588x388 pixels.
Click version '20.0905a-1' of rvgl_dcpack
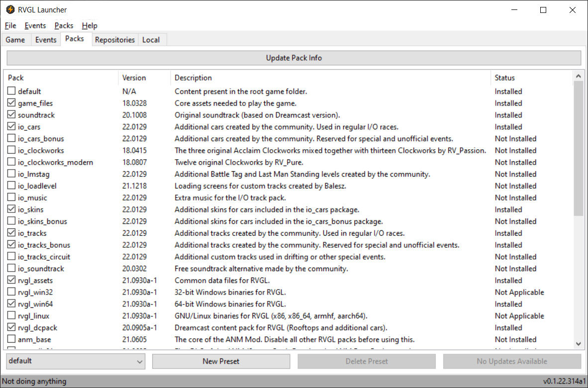point(139,328)
